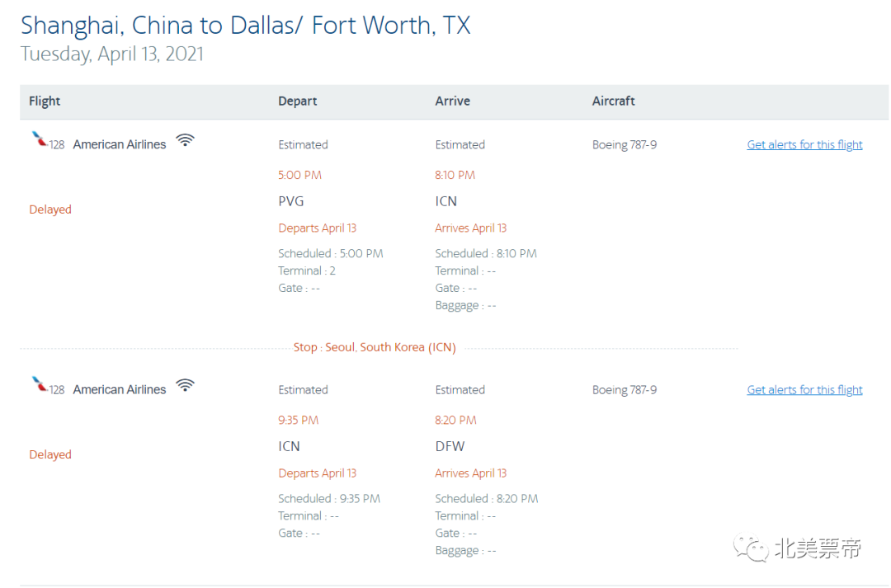Click 'Boeing 787-9' on the PVG–ICN segment
Image resolution: width=891 pixels, height=588 pixels.
(x=625, y=145)
